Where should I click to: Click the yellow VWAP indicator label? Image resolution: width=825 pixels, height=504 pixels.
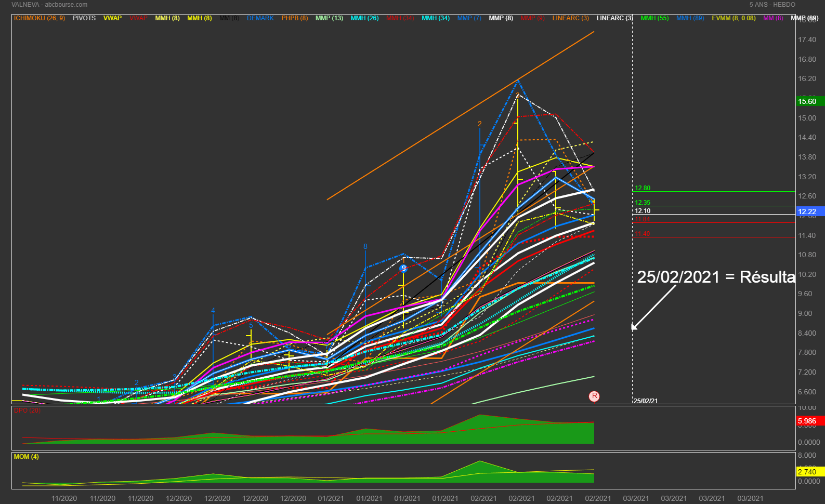[x=112, y=18]
